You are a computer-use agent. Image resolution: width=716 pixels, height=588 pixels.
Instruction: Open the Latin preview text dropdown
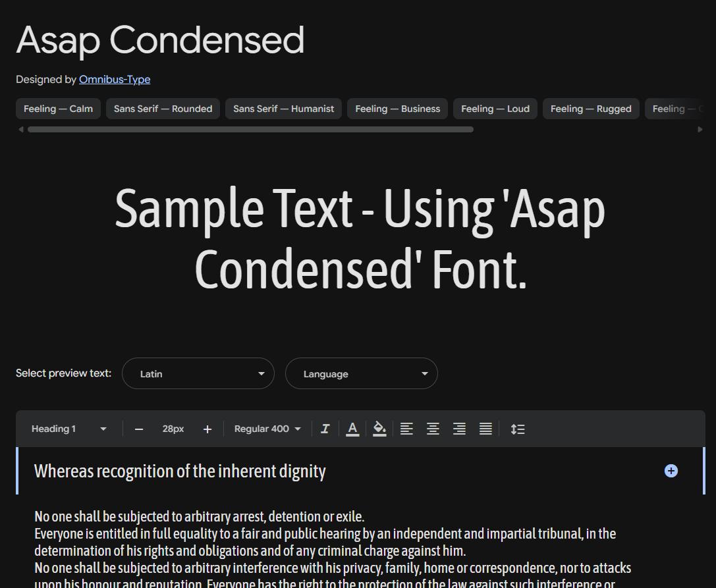[198, 373]
